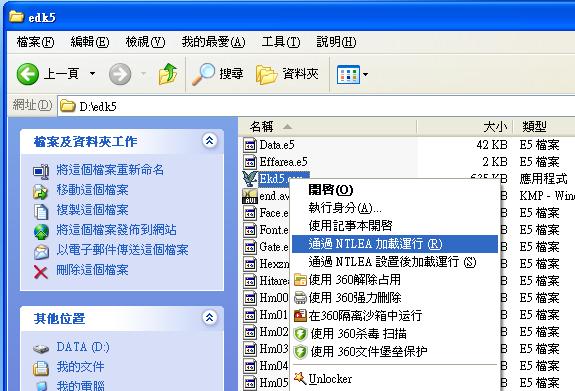The image size is (575, 391).
Task: Click the 360 sandbox icon
Action: 300,315
